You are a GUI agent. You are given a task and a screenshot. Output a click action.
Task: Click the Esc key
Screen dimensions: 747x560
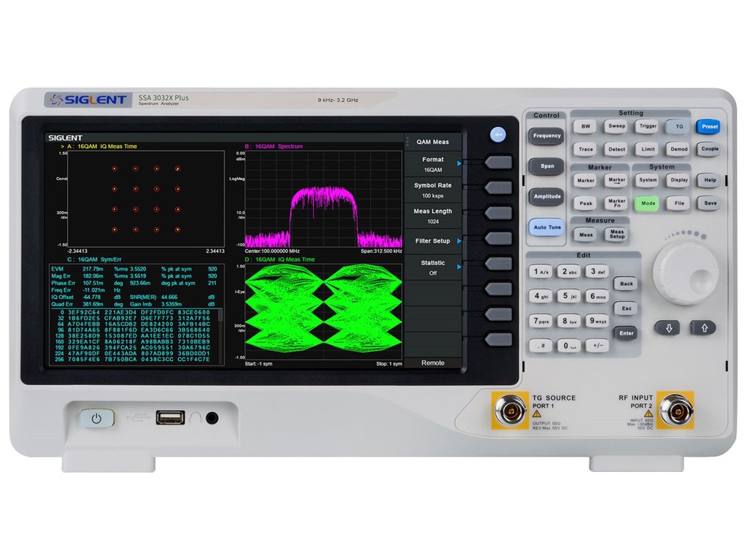point(626,308)
